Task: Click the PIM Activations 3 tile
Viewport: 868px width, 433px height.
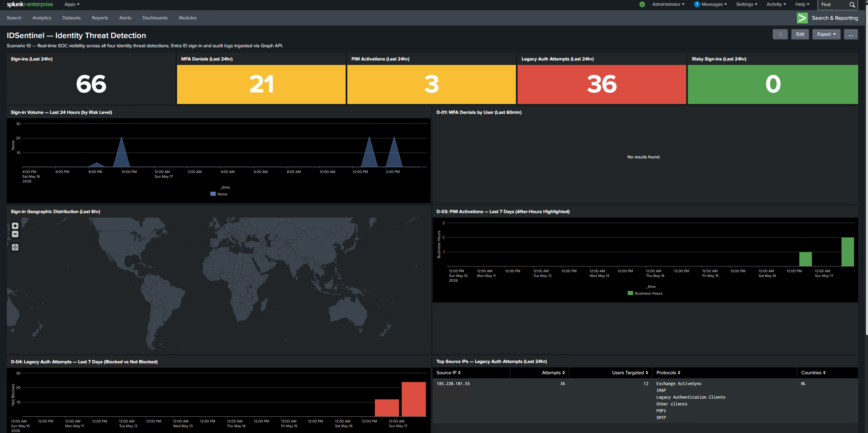Action: [431, 84]
